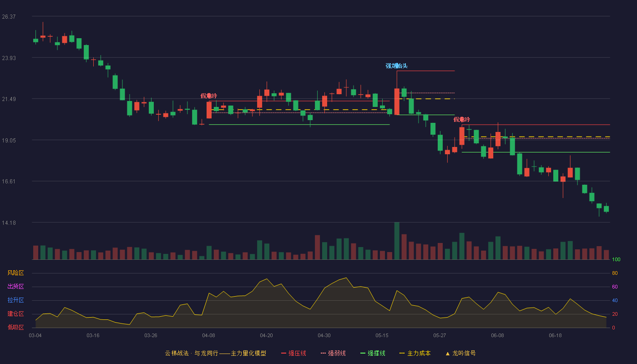Click the 03-04 date label
This screenshot has width=637, height=364.
(x=35, y=335)
